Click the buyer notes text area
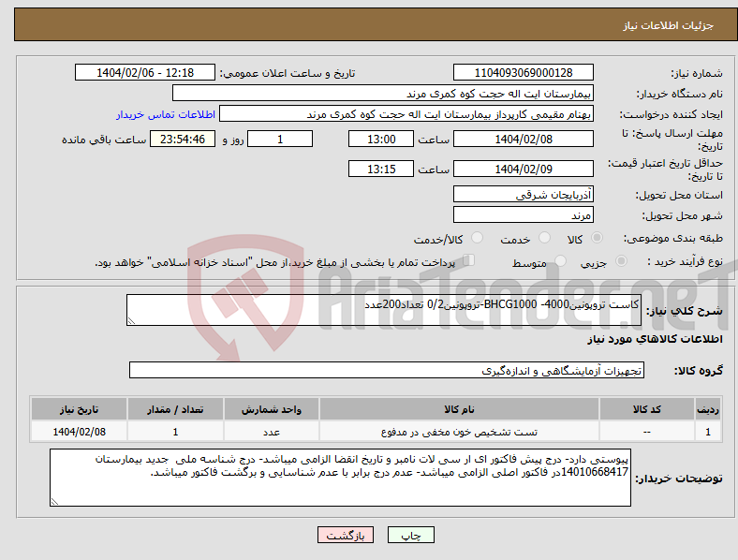 pyautogui.click(x=340, y=478)
